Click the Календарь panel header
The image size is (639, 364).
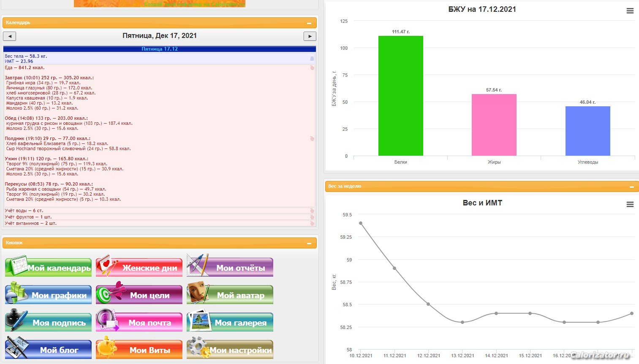tap(160, 23)
